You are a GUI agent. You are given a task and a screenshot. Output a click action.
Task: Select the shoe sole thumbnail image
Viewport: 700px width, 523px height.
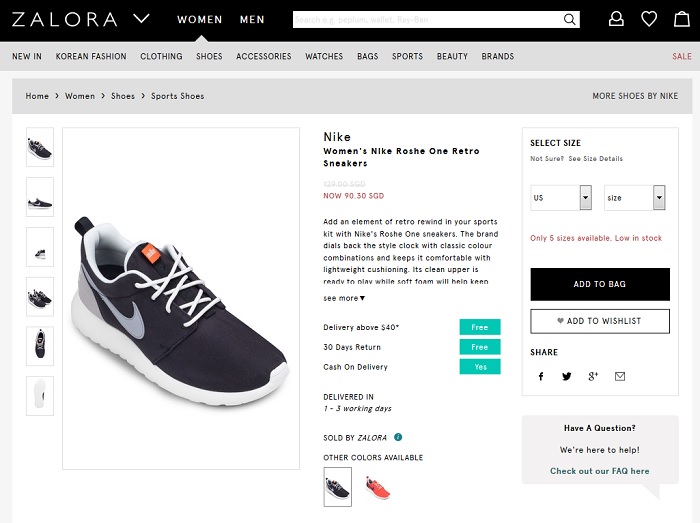[40, 396]
